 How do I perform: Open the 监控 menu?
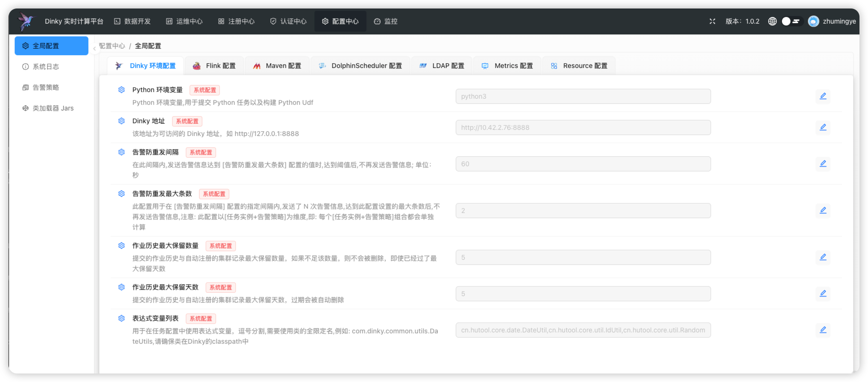(386, 21)
